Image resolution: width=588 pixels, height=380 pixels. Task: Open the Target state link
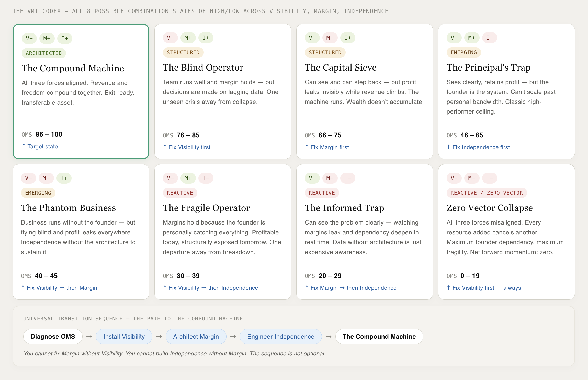tap(42, 147)
